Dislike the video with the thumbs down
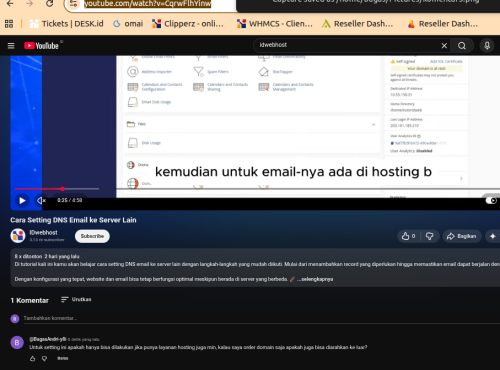500x370 pixels. point(430,236)
